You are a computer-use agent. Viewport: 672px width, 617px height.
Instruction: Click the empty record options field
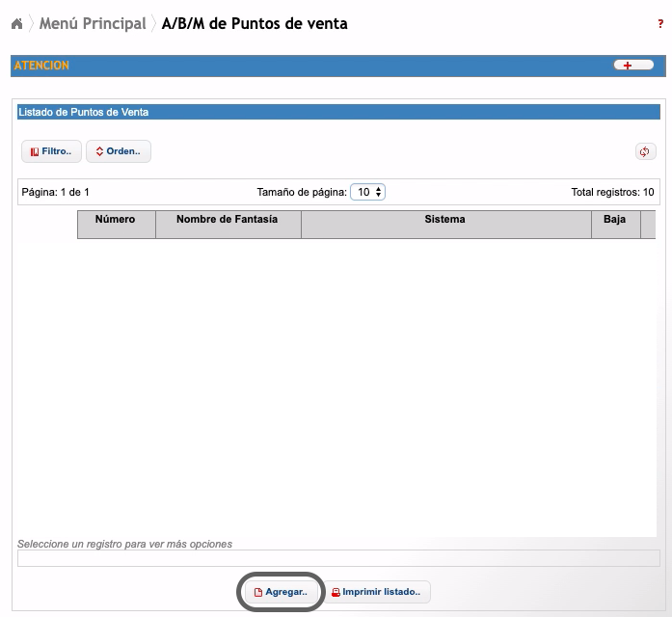[338, 558]
